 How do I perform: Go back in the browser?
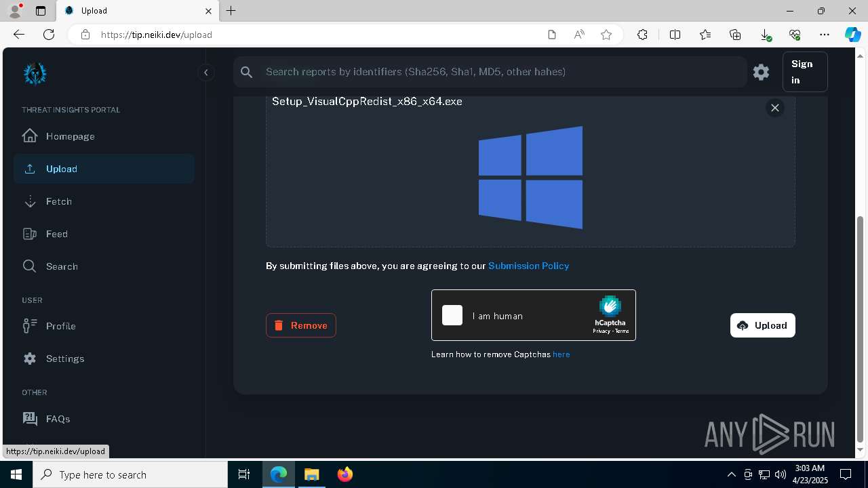pos(19,35)
